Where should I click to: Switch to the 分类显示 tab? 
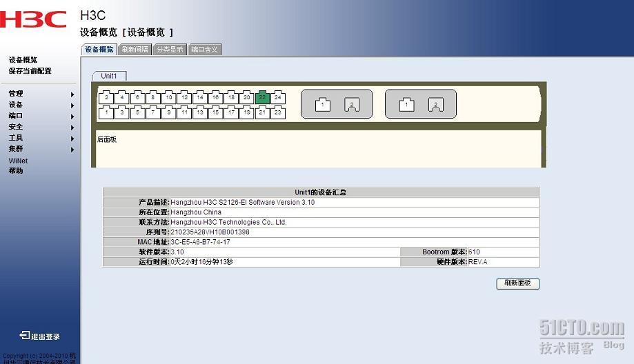tap(170, 49)
